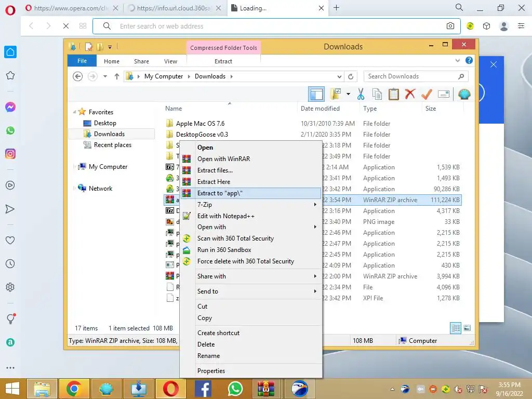
Task: Toggle preview pane icon in toolbar
Action: pos(316,94)
